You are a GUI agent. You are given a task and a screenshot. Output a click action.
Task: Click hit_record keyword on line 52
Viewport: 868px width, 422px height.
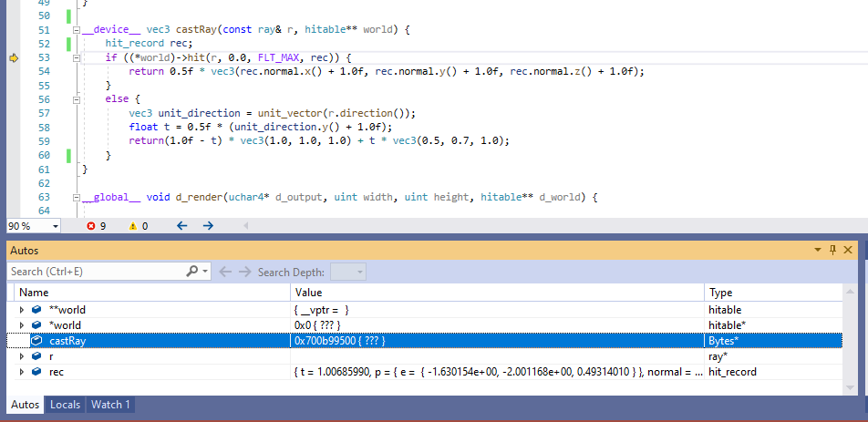coord(135,44)
